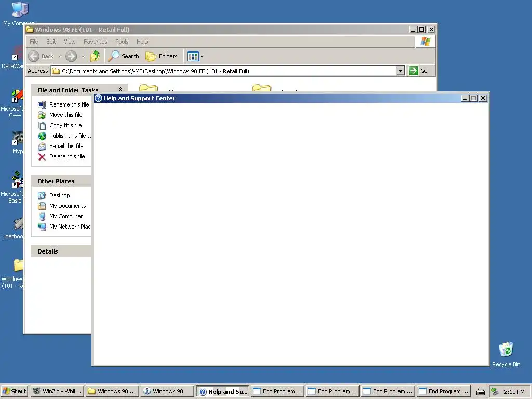Click Copy this file link

[65, 125]
